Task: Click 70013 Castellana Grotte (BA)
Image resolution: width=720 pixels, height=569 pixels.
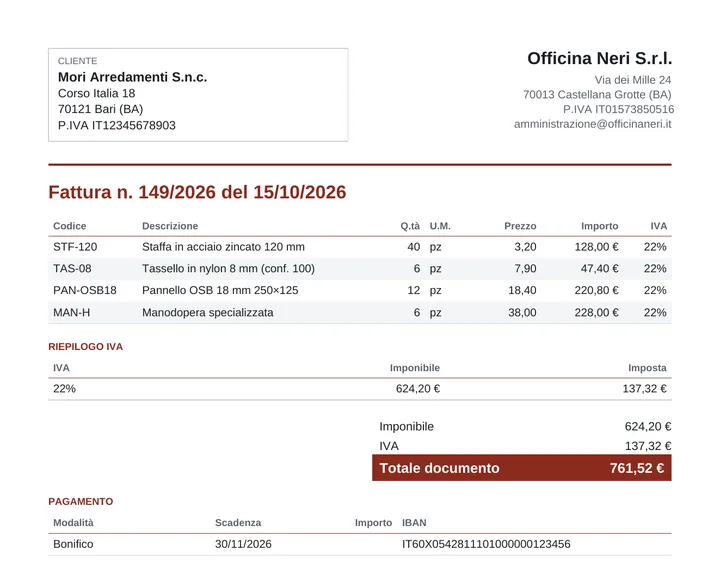Action: click(x=597, y=95)
